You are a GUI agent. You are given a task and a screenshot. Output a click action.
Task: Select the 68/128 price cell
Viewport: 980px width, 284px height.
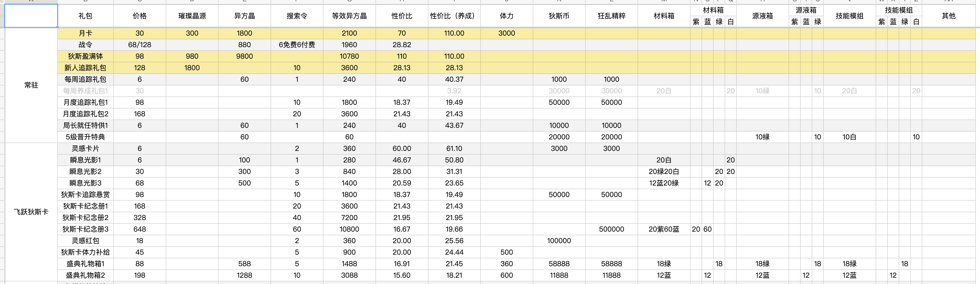coord(140,45)
